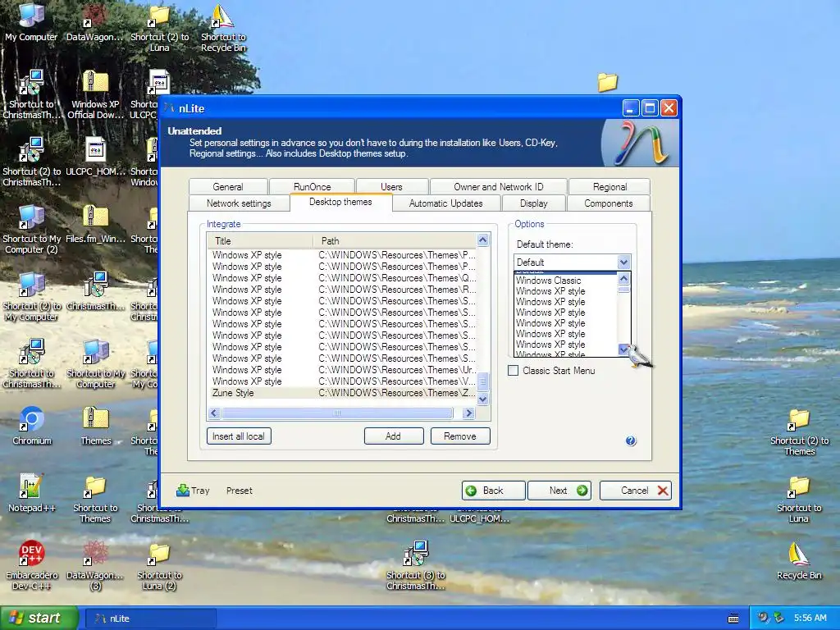The width and height of the screenshot is (840, 630).
Task: Click Integrate list scroll-right arrow
Action: click(468, 413)
